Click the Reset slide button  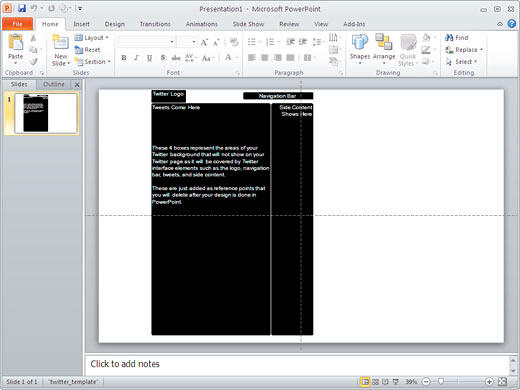(x=88, y=50)
